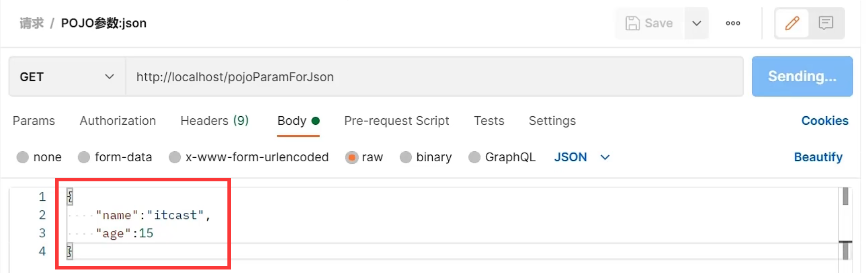Select the form-data radio button
868x273 pixels.
pos(84,157)
